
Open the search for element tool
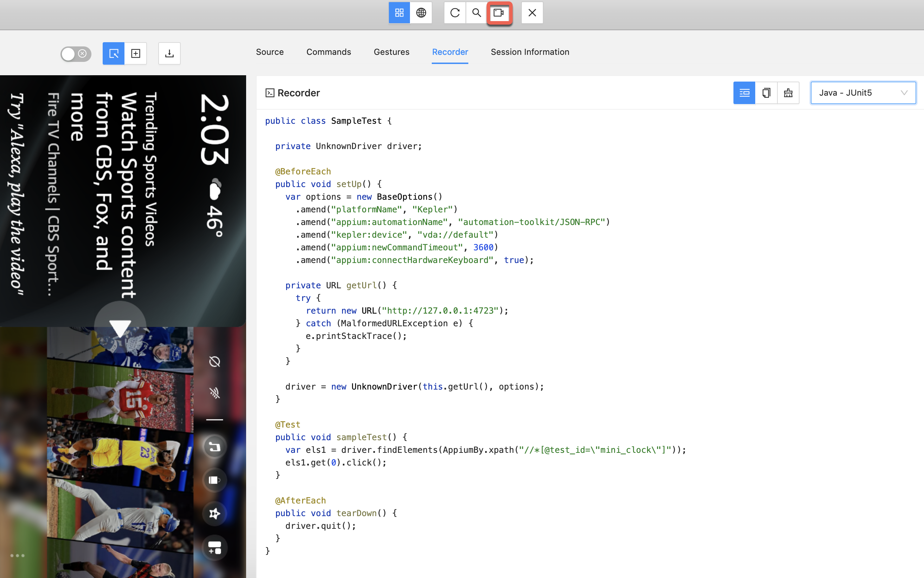coord(476,13)
